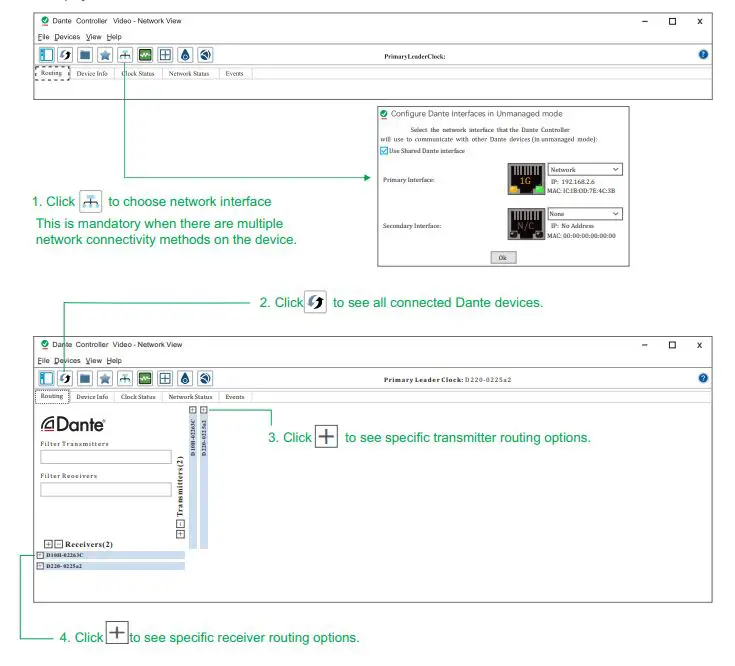Click the star preset icon in the upper window toolbar

coord(105,55)
